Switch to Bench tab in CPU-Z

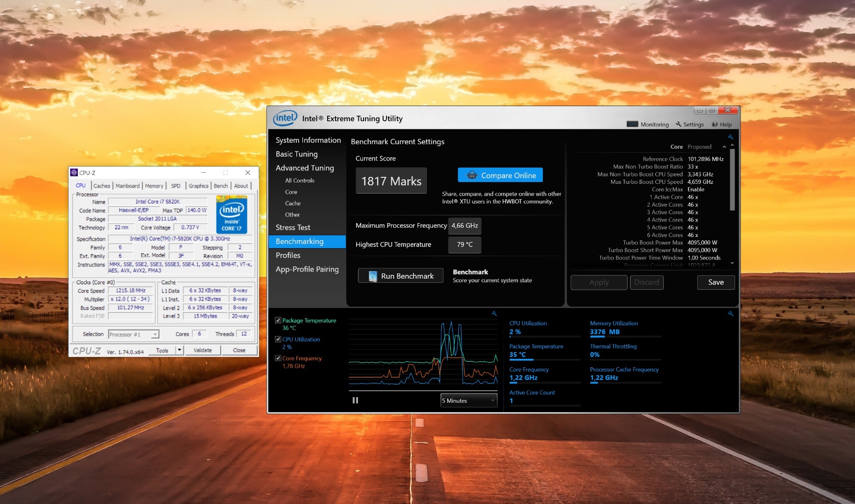[221, 186]
